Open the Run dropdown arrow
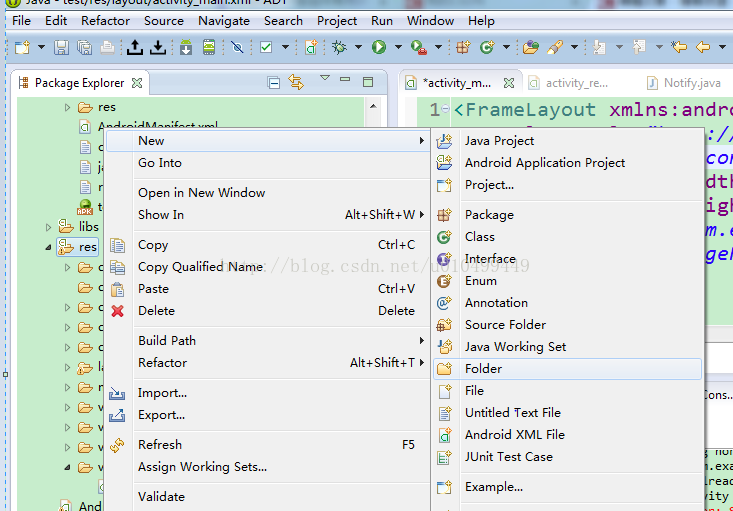The width and height of the screenshot is (733, 511). point(398,47)
